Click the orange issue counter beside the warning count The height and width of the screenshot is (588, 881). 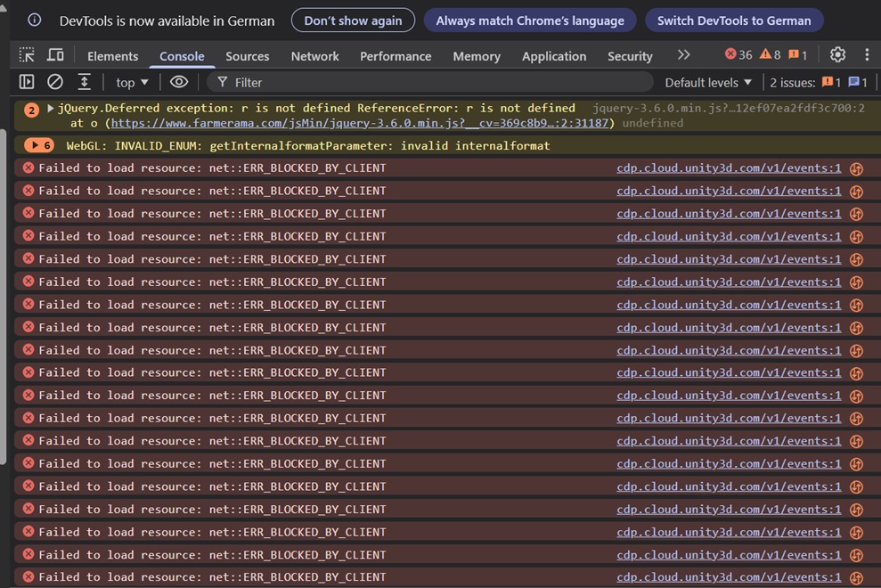pyautogui.click(x=797, y=54)
